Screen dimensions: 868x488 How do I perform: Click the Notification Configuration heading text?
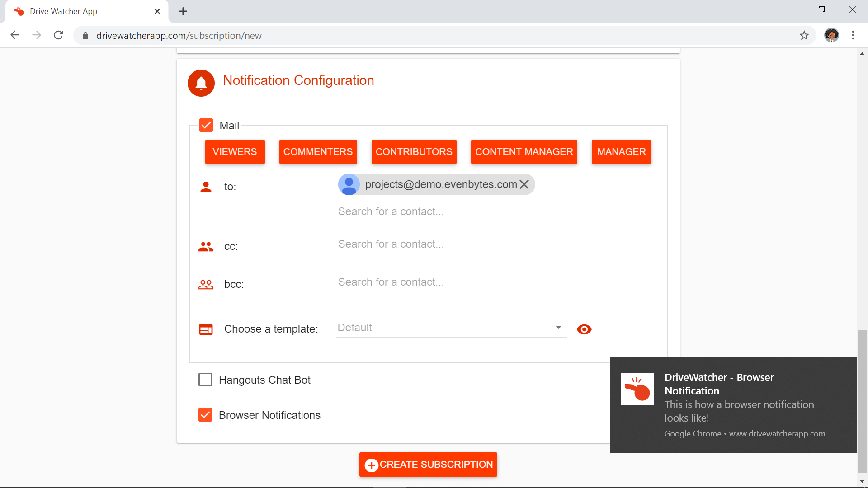coord(298,80)
